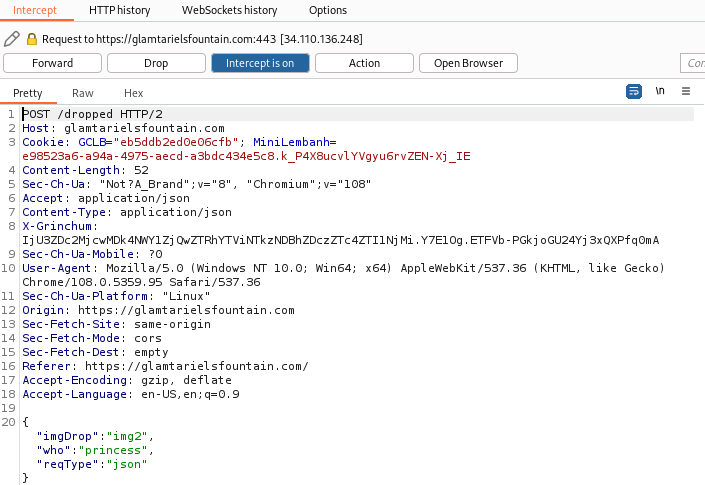
Task: Forward the intercepted request
Action: click(x=52, y=63)
